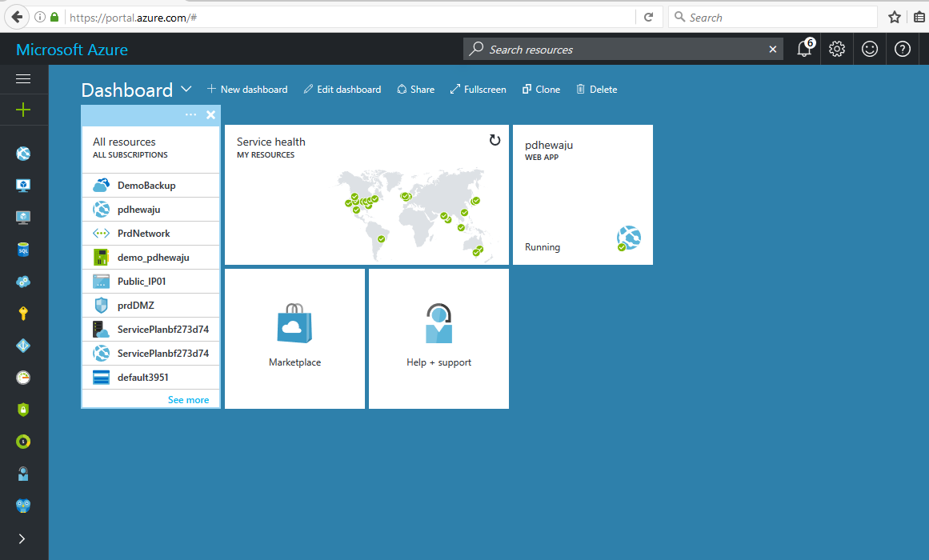The height and width of the screenshot is (560, 929).
Task: Click the browser address bar URL
Action: point(133,18)
